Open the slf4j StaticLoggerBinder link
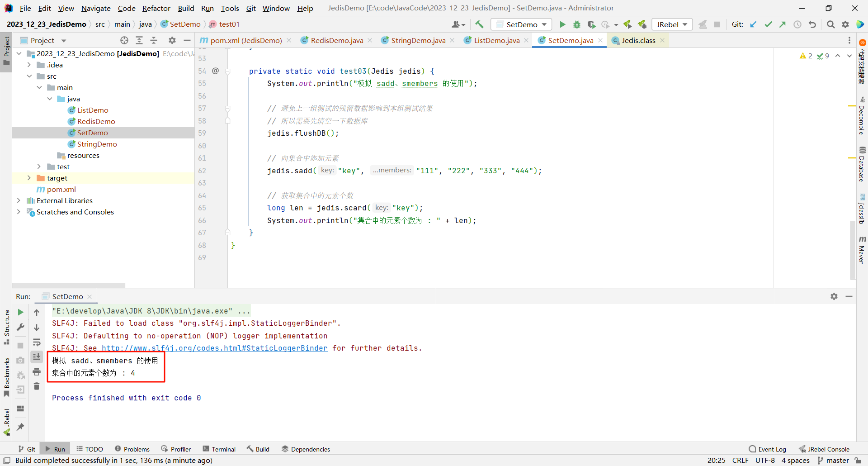Viewport: 868px width, 466px height. coord(214,348)
